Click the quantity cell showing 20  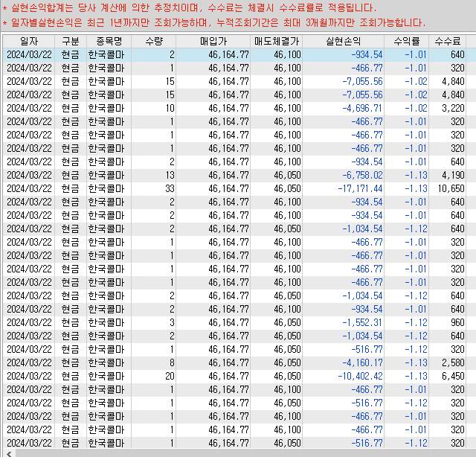point(154,376)
